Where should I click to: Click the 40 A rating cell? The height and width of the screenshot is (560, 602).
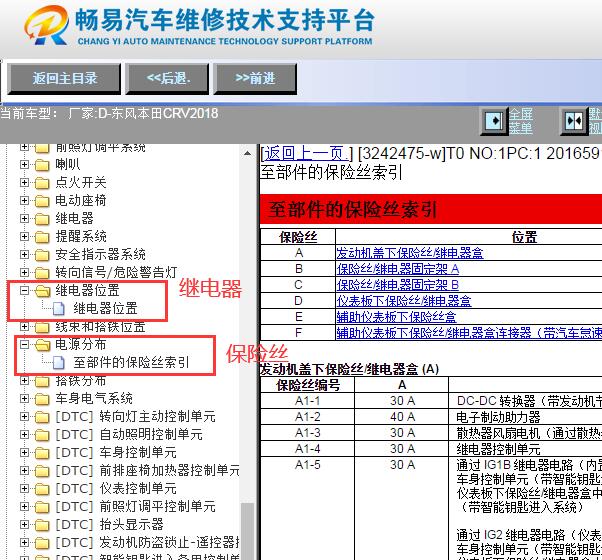pyautogui.click(x=402, y=417)
